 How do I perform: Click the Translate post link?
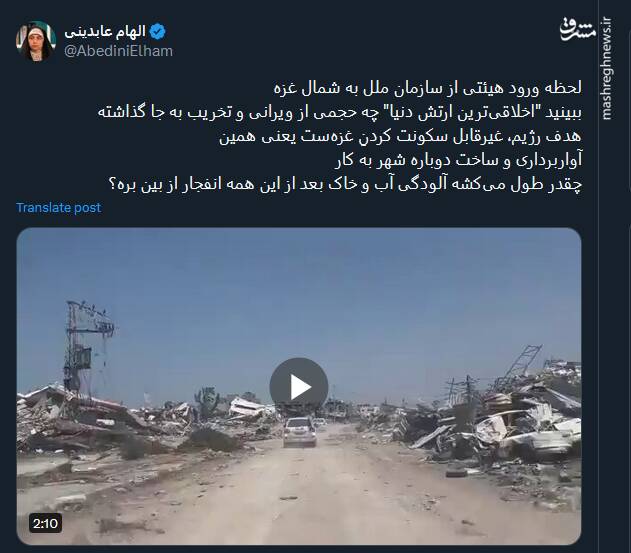[x=58, y=208]
